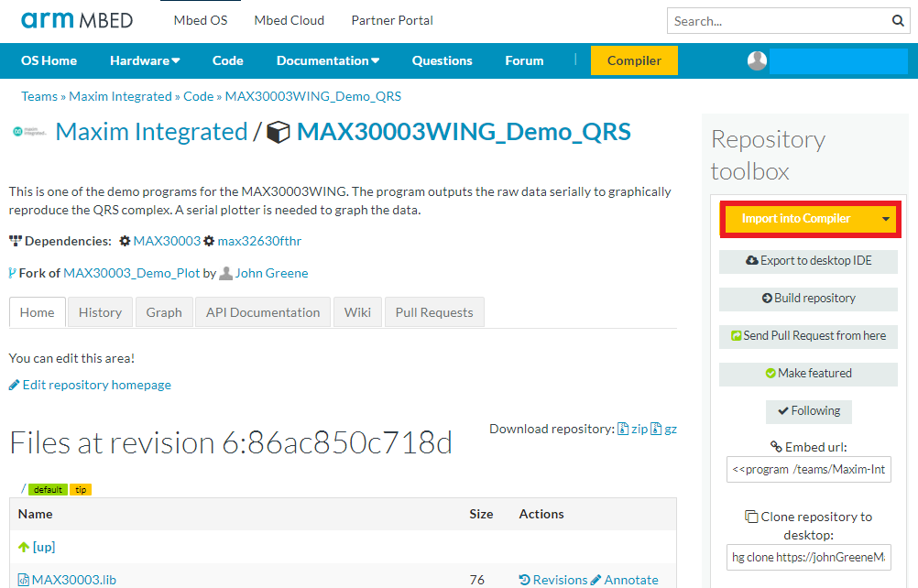Click the gz file download icon
The image size is (918, 588).
coord(656,429)
